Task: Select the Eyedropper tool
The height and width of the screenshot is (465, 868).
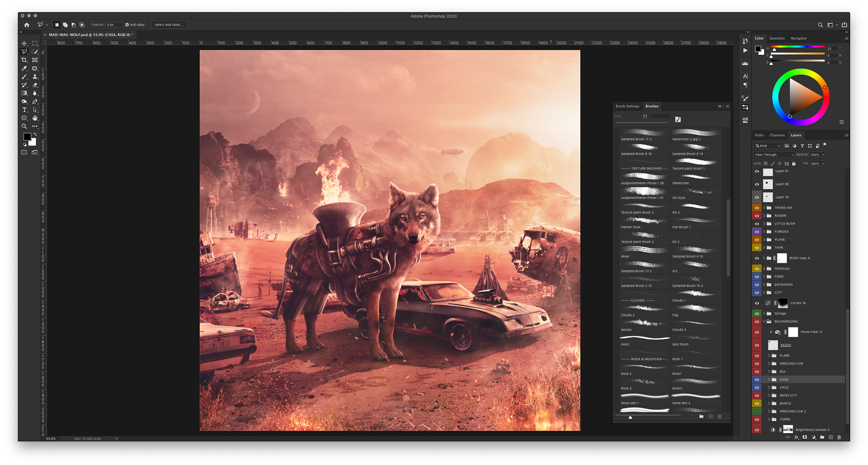Action: 24,68
